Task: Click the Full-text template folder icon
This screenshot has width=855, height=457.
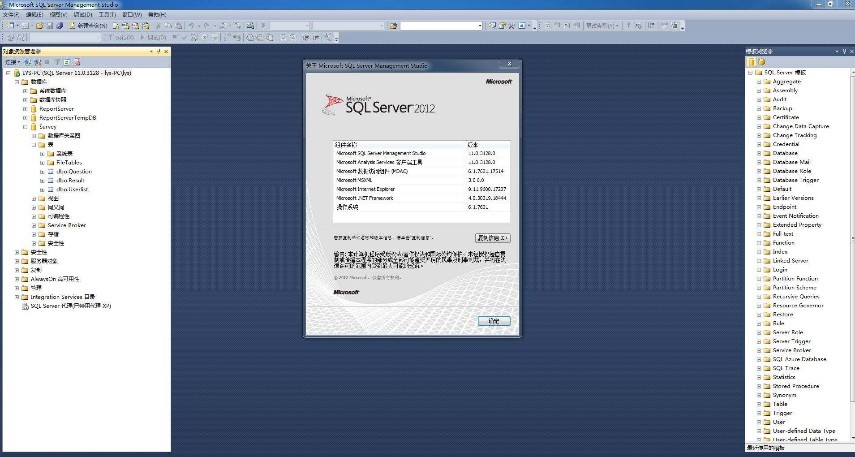Action: (767, 234)
